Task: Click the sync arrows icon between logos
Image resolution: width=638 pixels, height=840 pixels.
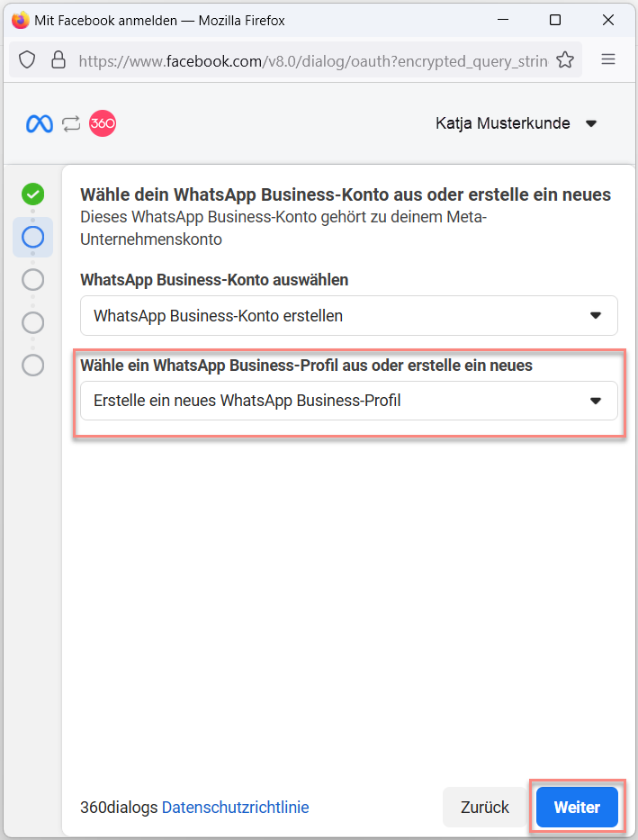Action: click(71, 123)
